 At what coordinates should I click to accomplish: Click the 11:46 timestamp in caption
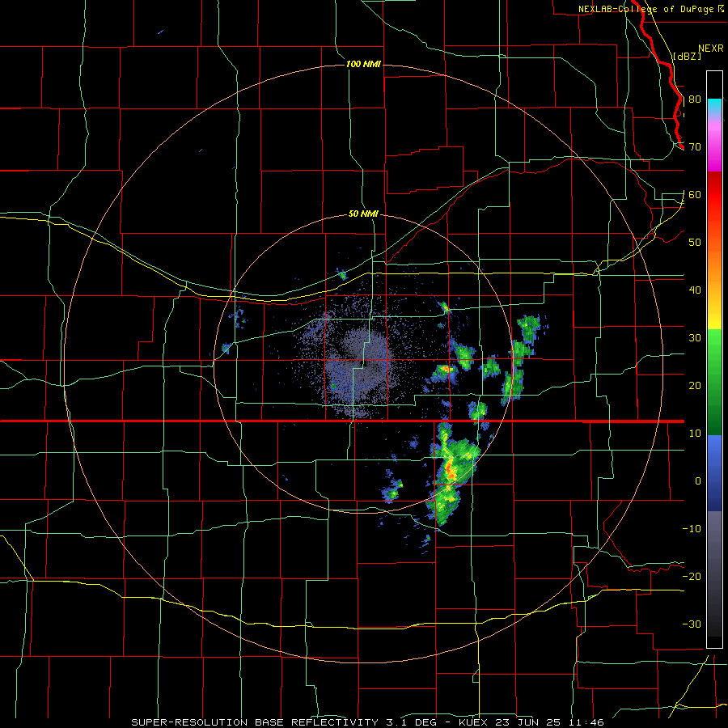[585, 722]
